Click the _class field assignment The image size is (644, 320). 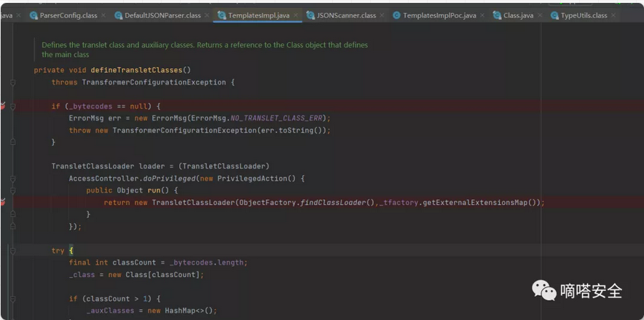tap(82, 274)
